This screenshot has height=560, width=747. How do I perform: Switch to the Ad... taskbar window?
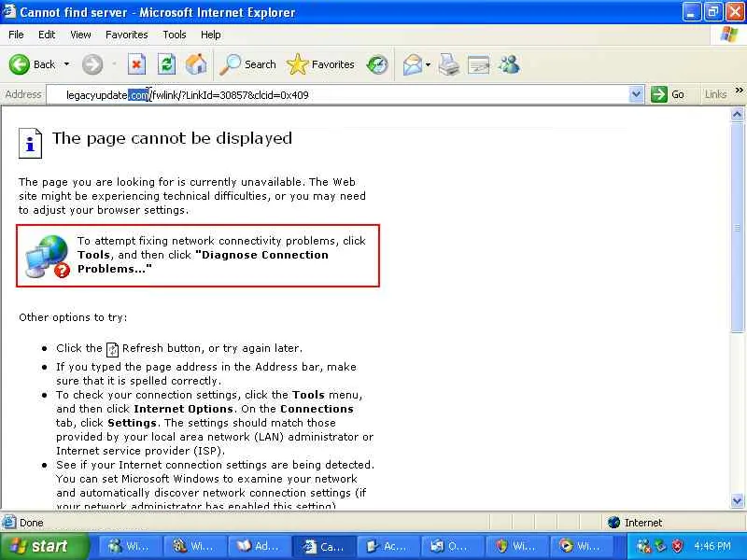[260, 546]
